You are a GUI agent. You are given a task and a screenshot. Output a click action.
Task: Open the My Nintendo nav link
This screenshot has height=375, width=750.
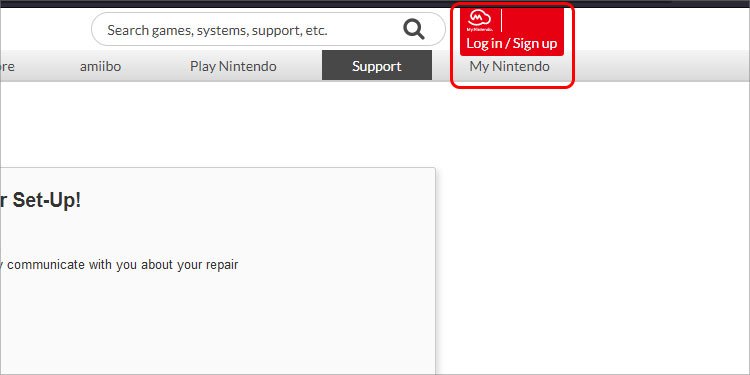509,66
